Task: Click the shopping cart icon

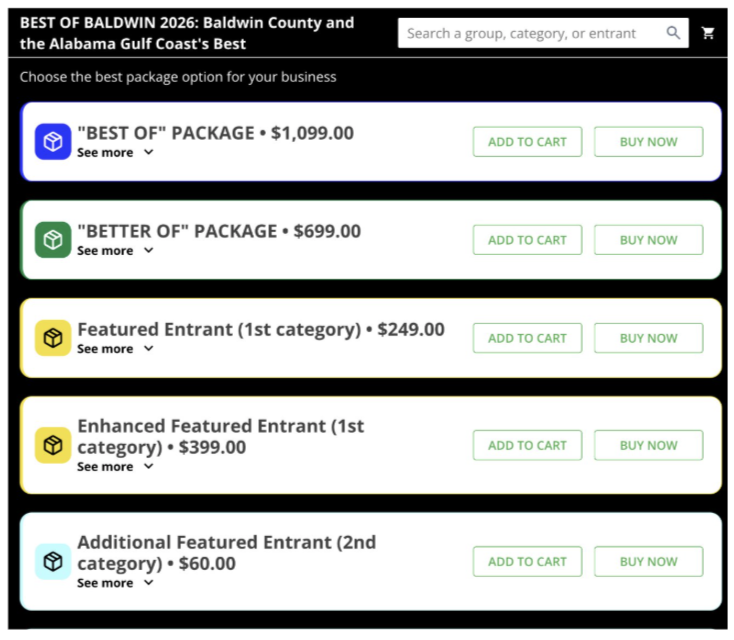Action: tap(708, 33)
